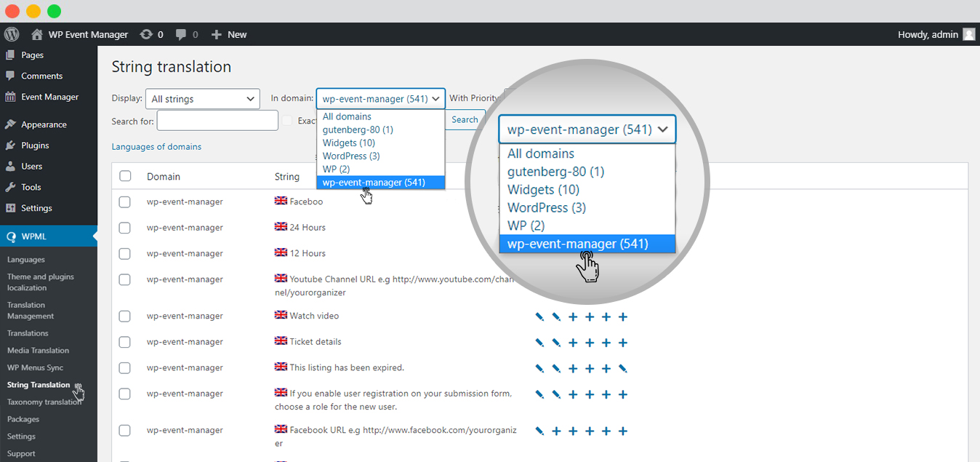The height and width of the screenshot is (462, 980).
Task: Open String Translation in WPML submenu
Action: pos(39,385)
